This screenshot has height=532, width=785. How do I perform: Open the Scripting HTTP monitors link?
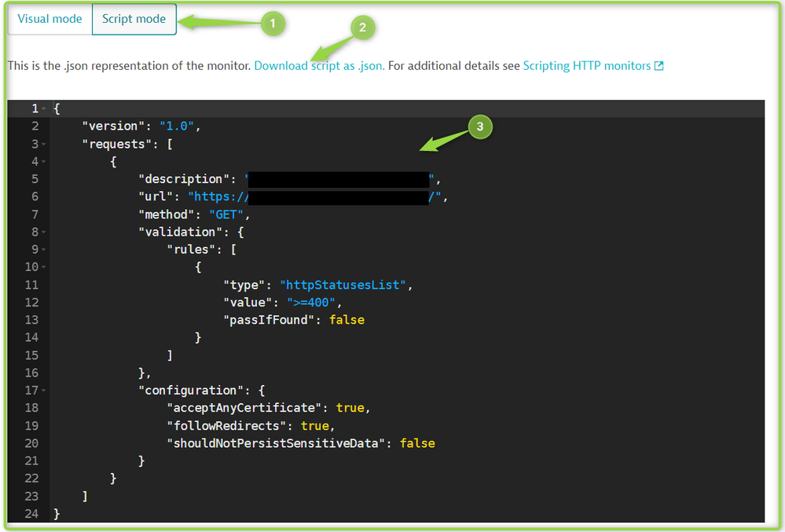click(x=586, y=66)
